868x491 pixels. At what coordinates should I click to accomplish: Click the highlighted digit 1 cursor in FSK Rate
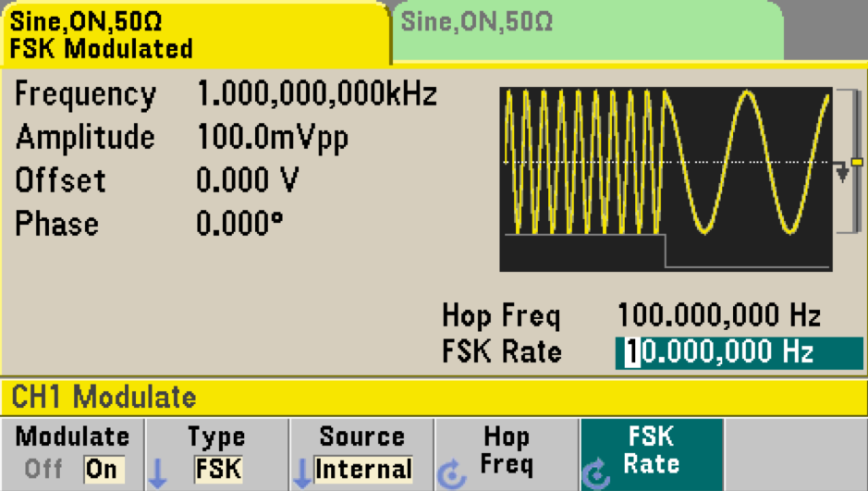pyautogui.click(x=632, y=352)
